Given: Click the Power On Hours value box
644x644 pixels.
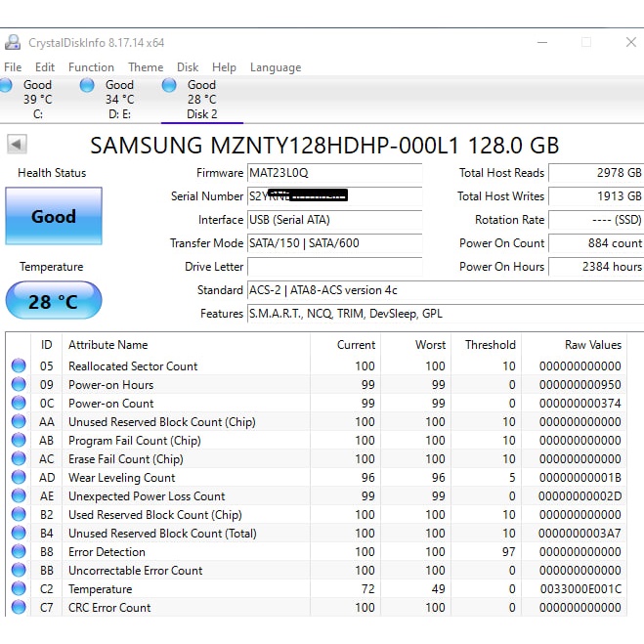Looking at the screenshot, I should point(595,267).
